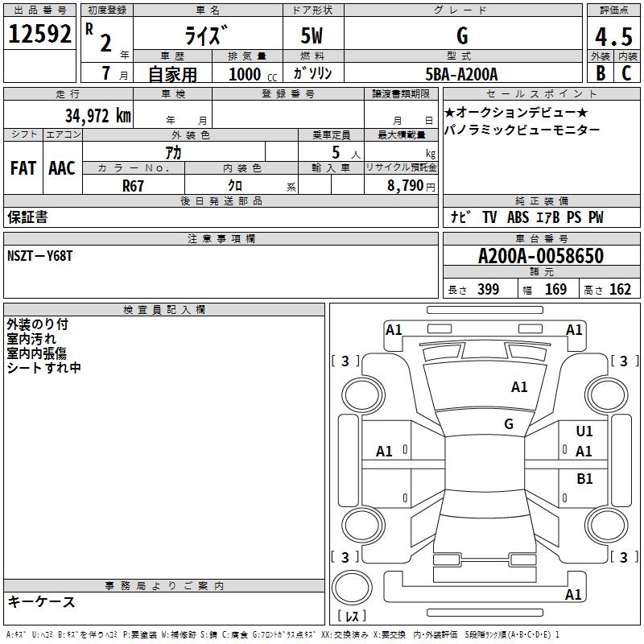644x644 pixels.
Task: Select the ナビ equipment entry
Action: 460,217
